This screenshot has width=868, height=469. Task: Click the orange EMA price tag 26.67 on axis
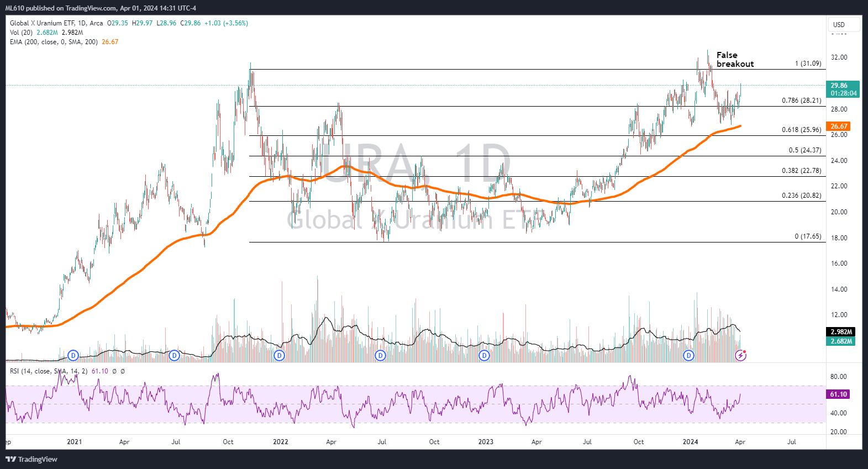(x=839, y=127)
